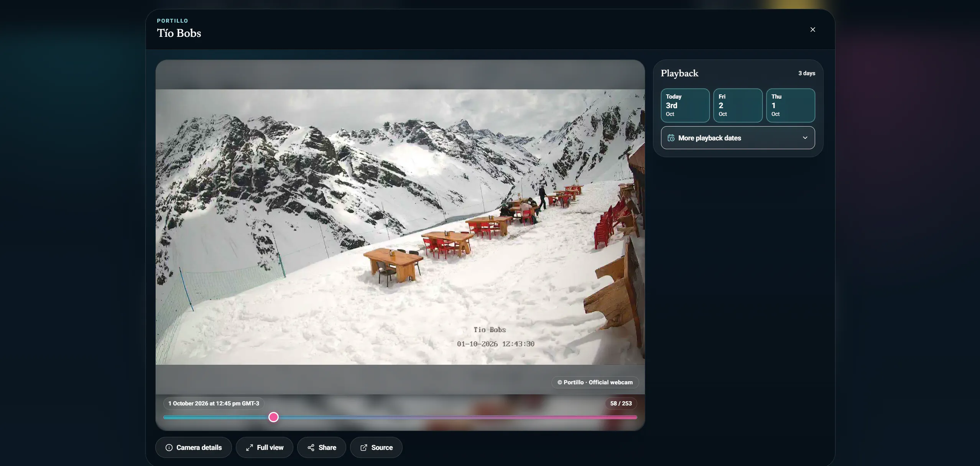Click the Portillo Official webcam credit badge
This screenshot has width=980, height=466.
pos(595,382)
